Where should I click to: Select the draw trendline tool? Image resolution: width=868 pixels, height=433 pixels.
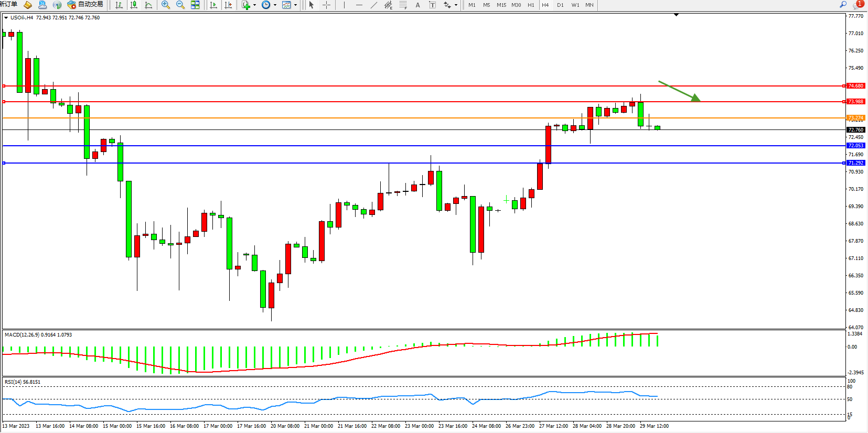coord(373,5)
